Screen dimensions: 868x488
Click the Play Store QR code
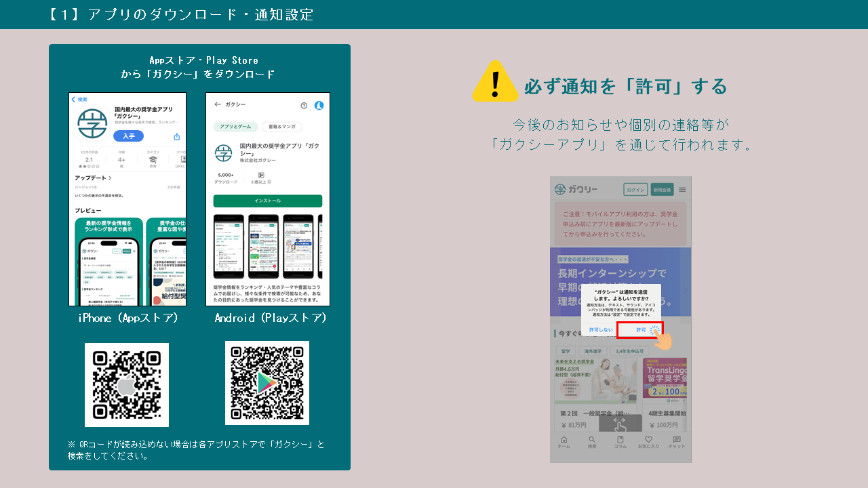coord(267,383)
